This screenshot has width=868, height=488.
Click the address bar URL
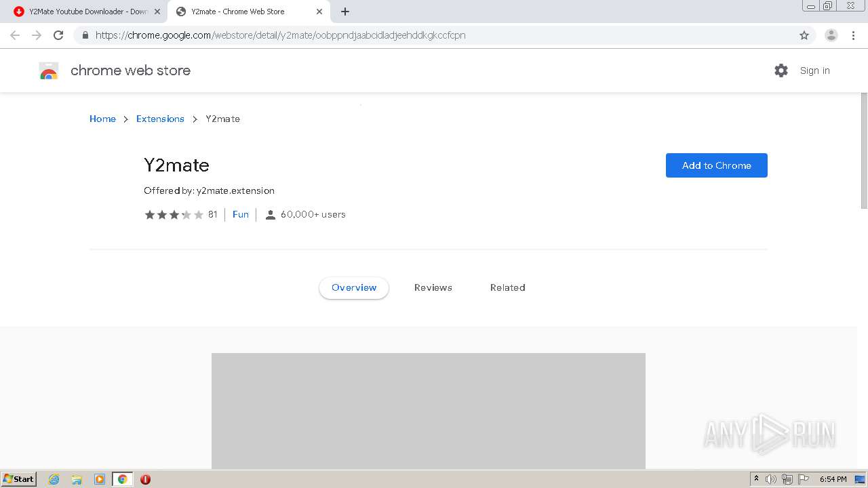[281, 35]
